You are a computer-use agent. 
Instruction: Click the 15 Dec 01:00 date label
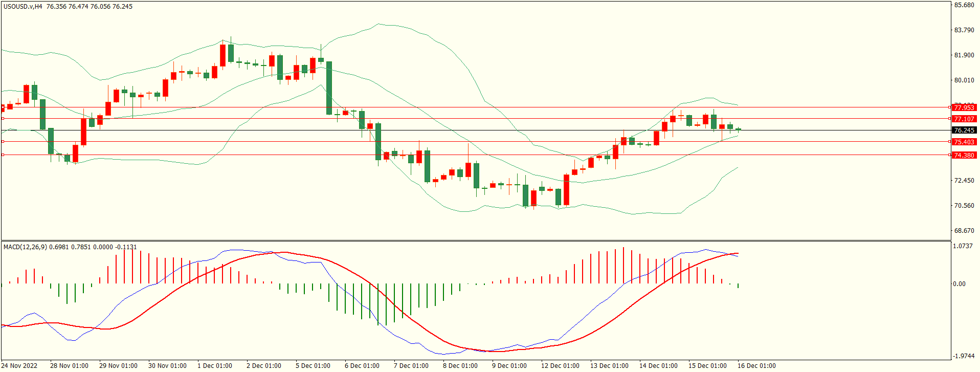pos(707,366)
